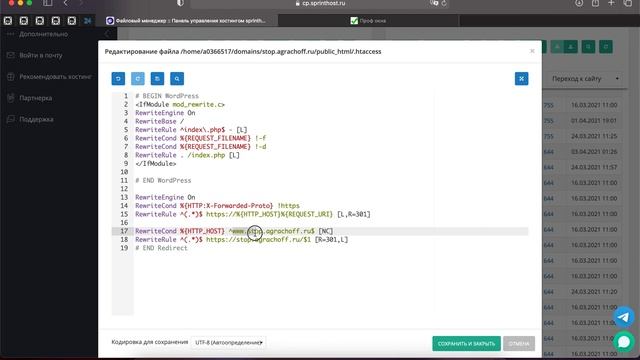The image size is (640, 360).
Task: Open the Переход к сайту dropdown
Action: point(584,78)
